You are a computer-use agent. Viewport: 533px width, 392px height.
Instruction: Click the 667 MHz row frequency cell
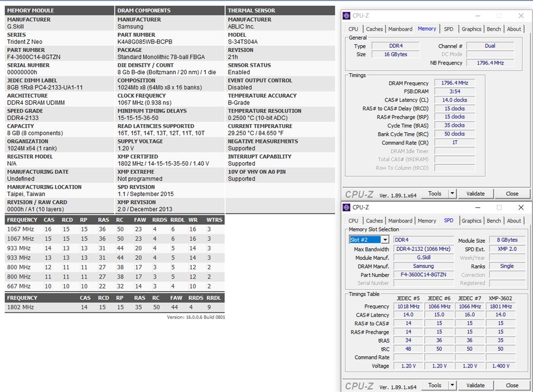[19, 286]
